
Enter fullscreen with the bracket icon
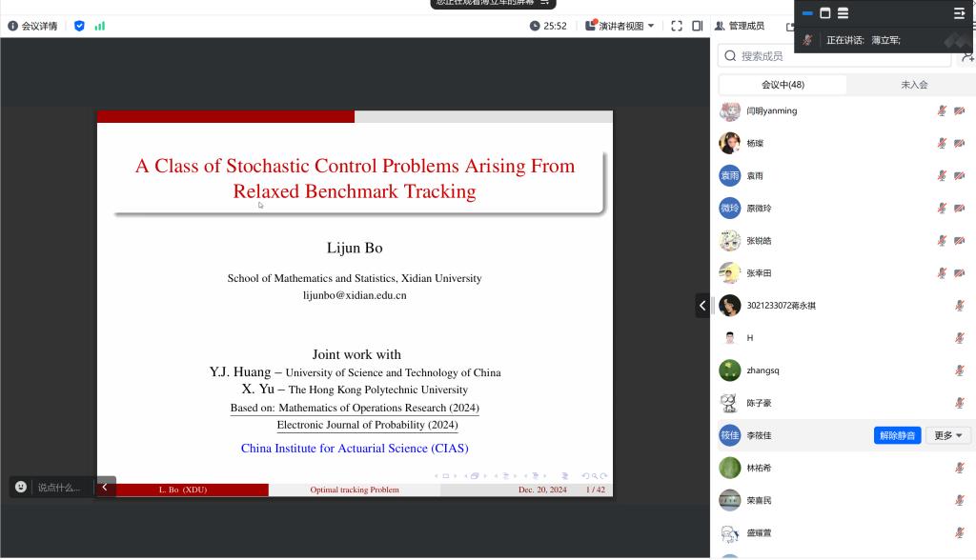[677, 26]
